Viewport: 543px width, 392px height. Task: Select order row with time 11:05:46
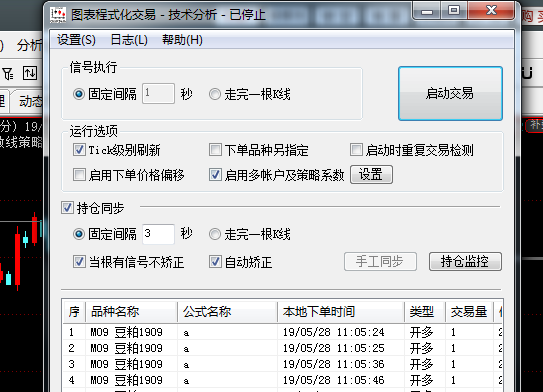click(283, 380)
